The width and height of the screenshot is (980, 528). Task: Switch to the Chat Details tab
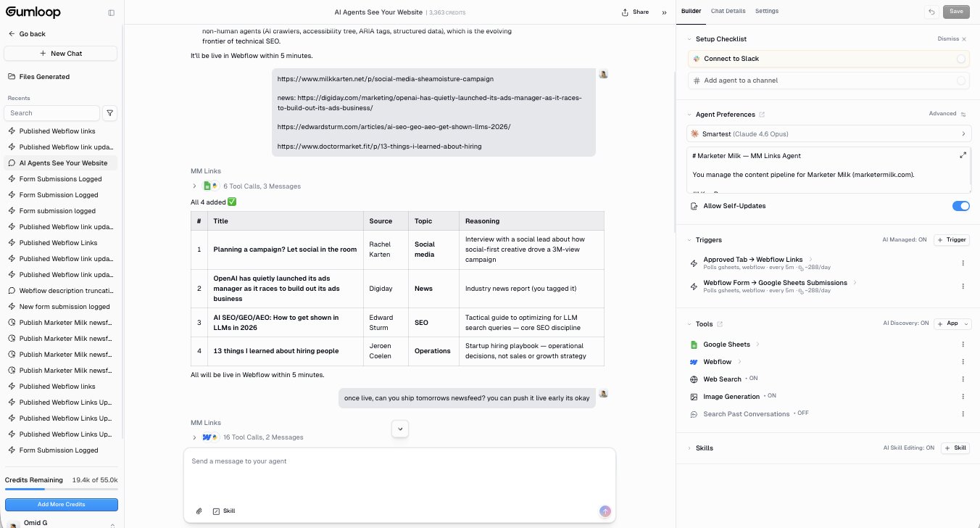[728, 12]
